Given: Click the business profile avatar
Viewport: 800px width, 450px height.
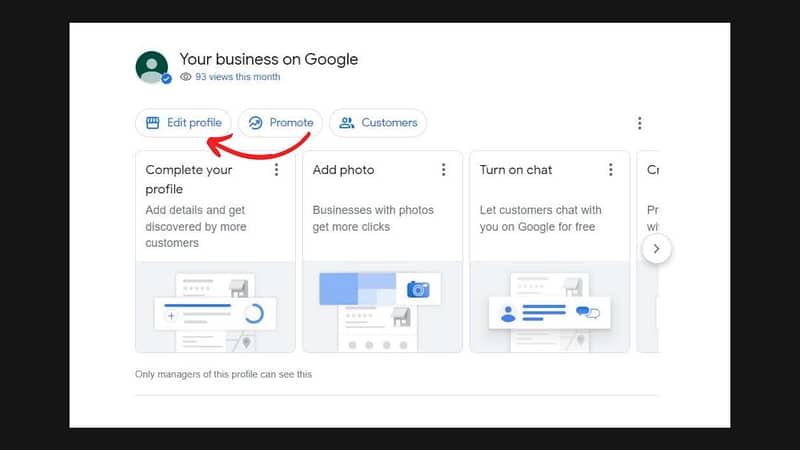Looking at the screenshot, I should (152, 67).
